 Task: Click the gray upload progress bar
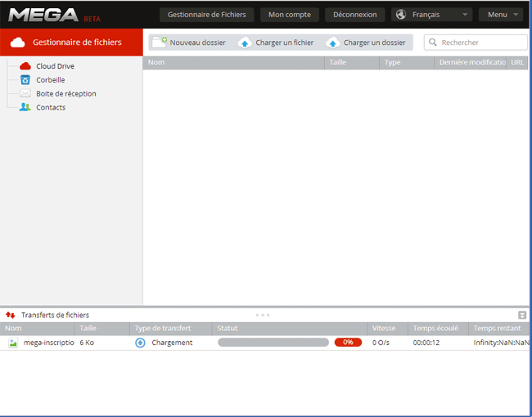pos(273,342)
